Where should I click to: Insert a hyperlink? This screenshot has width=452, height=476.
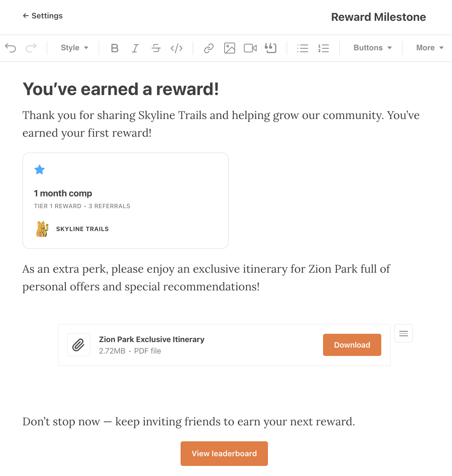pyautogui.click(x=209, y=48)
